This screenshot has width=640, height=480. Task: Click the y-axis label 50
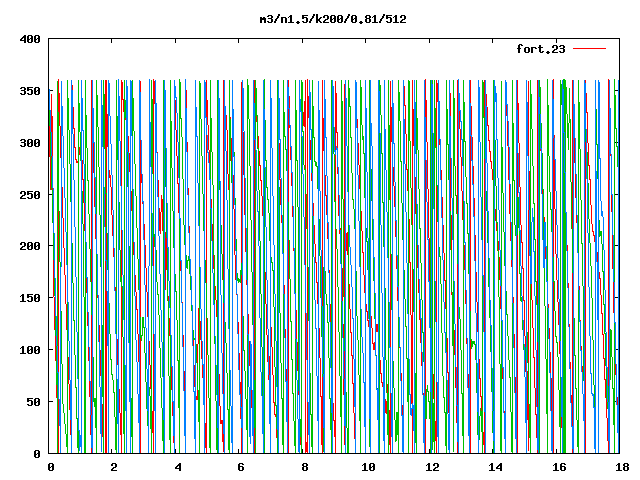tap(33, 402)
